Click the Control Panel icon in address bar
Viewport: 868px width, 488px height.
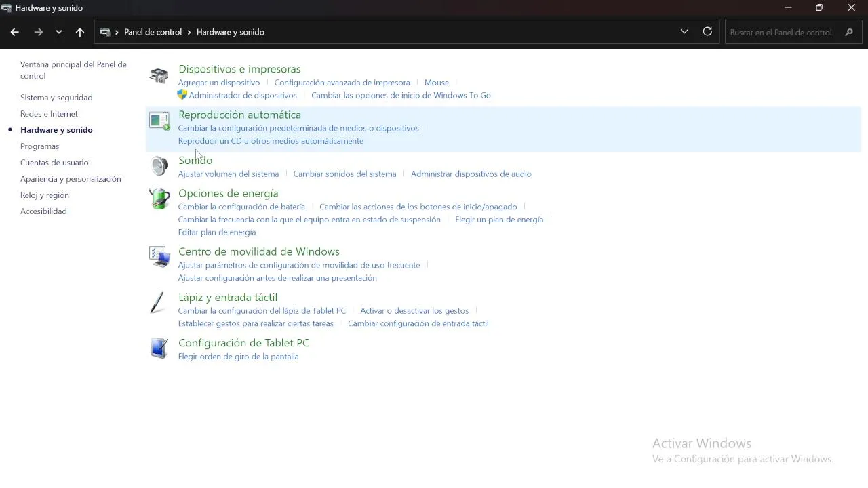pyautogui.click(x=105, y=32)
